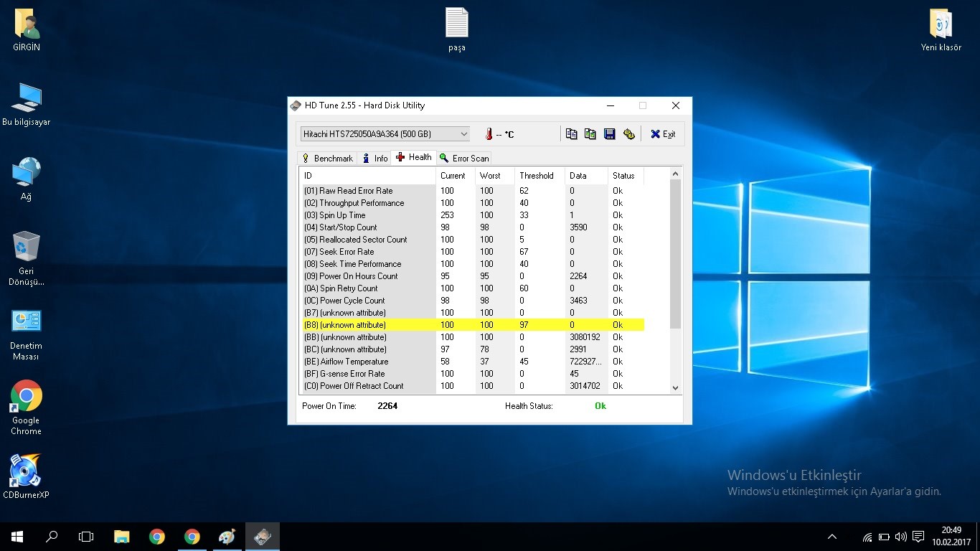This screenshot has height=551, width=980.
Task: Launch the CDBurnerXP desktop shortcut
Action: 27,476
